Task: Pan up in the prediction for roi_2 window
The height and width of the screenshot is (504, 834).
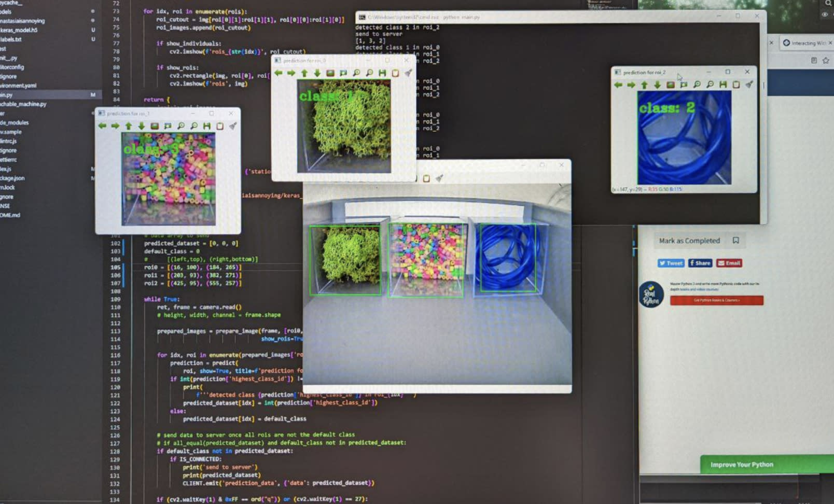Action: pos(644,85)
